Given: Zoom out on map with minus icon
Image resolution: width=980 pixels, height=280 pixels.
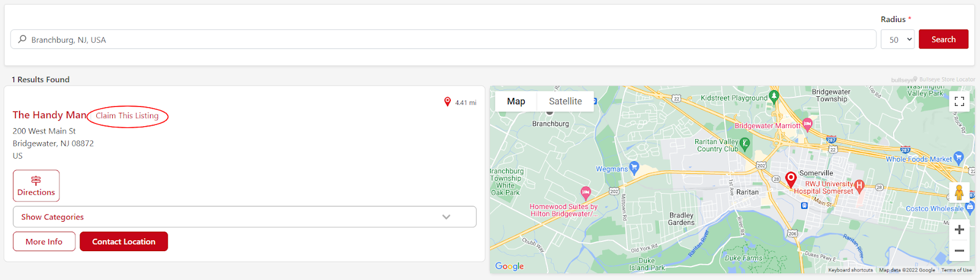Looking at the screenshot, I should 959,251.
